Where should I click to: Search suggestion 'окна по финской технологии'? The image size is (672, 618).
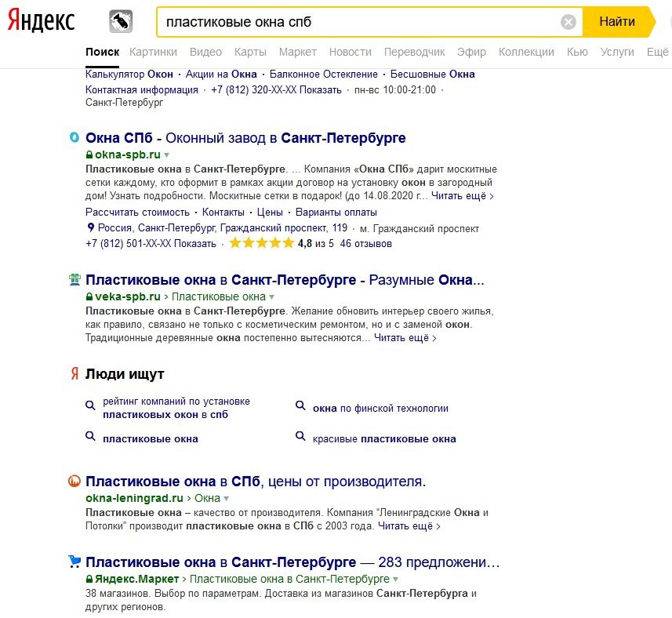coord(380,409)
